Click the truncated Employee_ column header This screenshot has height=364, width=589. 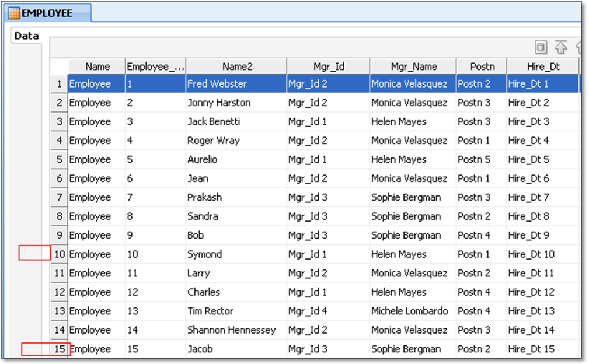click(x=155, y=66)
